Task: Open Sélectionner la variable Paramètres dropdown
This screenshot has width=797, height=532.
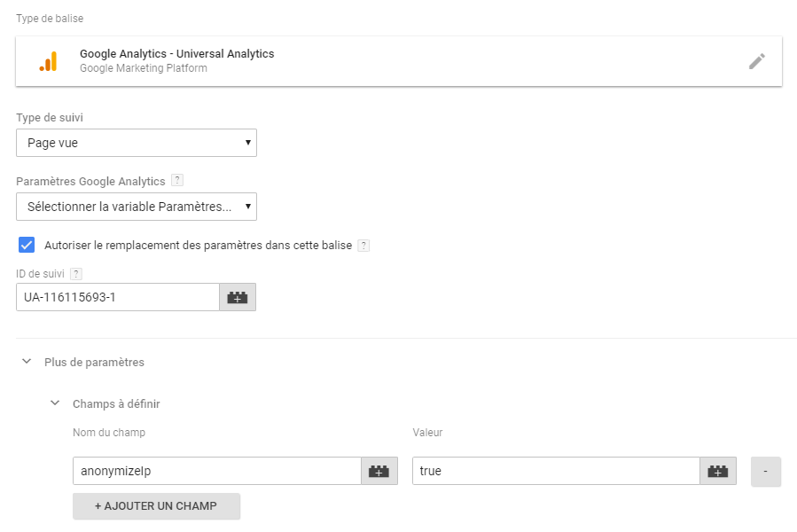Action: [x=137, y=207]
